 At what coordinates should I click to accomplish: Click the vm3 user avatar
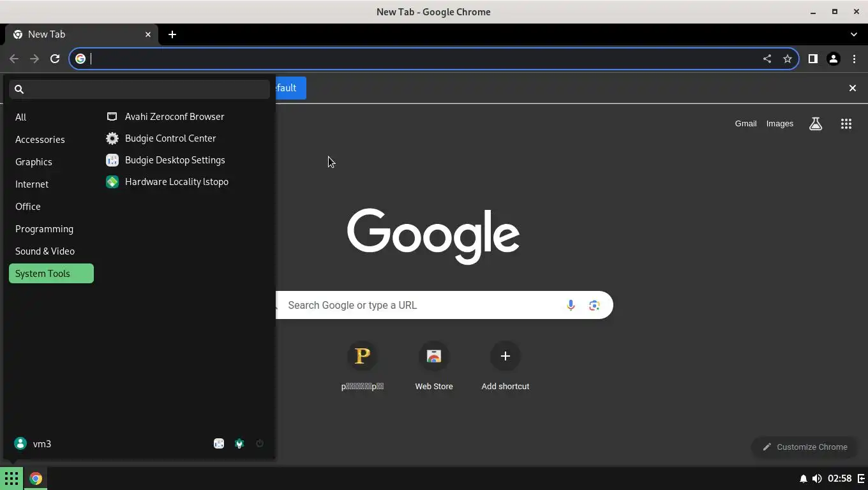coord(20,443)
